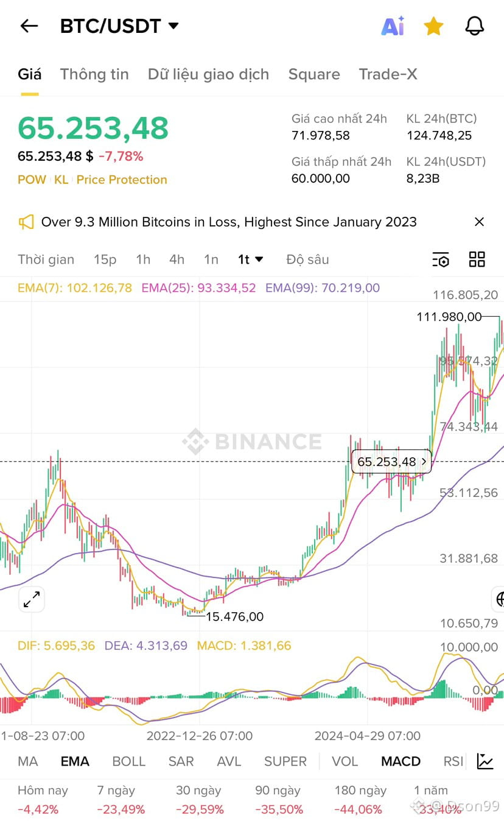Image resolution: width=504 pixels, height=821 pixels.
Task: Open the grid layout icon
Action: 477,259
